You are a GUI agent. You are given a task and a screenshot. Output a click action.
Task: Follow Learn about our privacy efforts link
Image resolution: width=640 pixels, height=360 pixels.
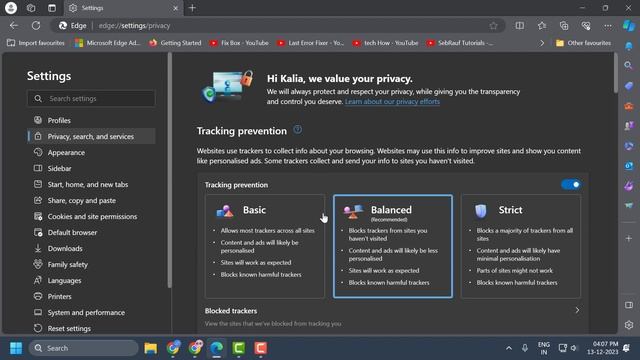click(x=392, y=102)
